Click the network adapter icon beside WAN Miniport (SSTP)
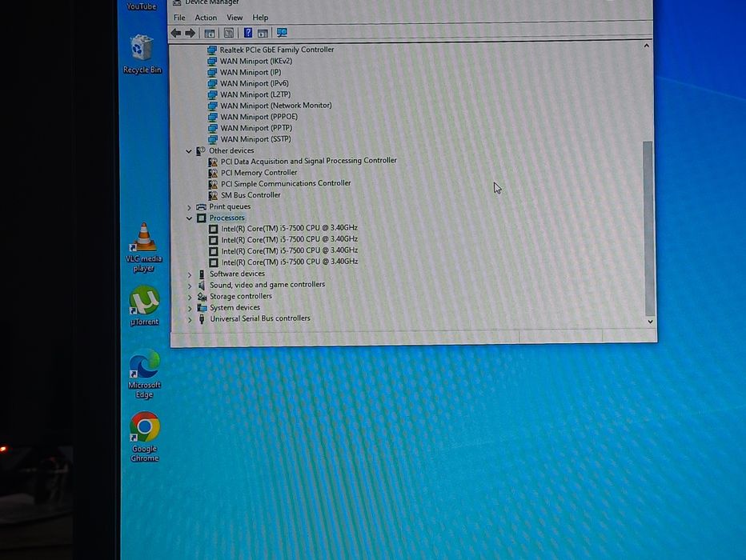 pos(212,139)
